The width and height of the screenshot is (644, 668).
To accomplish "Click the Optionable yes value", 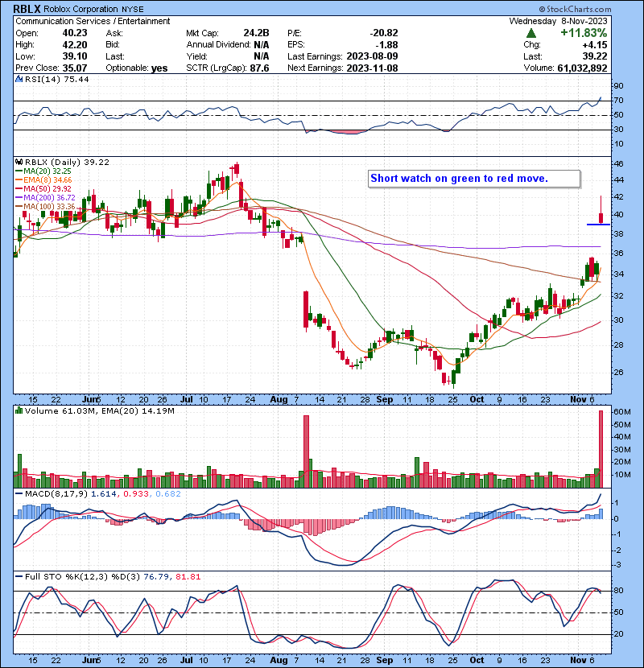I will click(159, 68).
